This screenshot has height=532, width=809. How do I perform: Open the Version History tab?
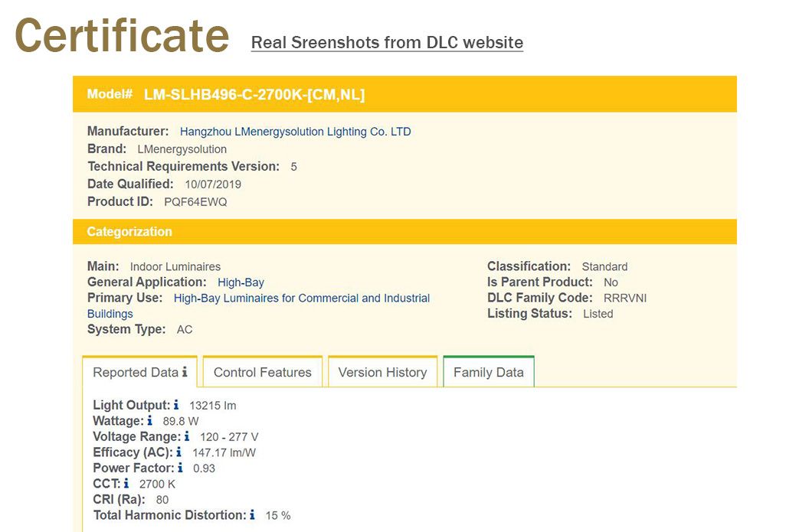tap(382, 373)
